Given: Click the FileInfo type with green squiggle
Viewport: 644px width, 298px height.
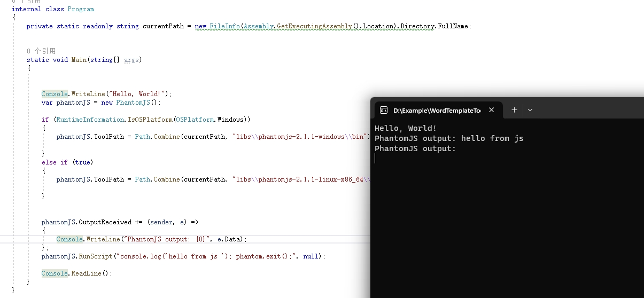Looking at the screenshot, I should [x=224, y=26].
